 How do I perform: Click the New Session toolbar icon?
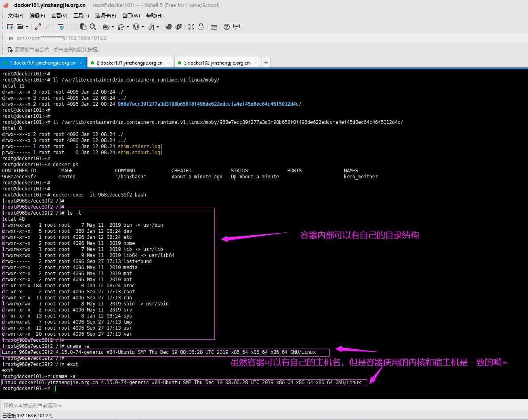click(10, 27)
